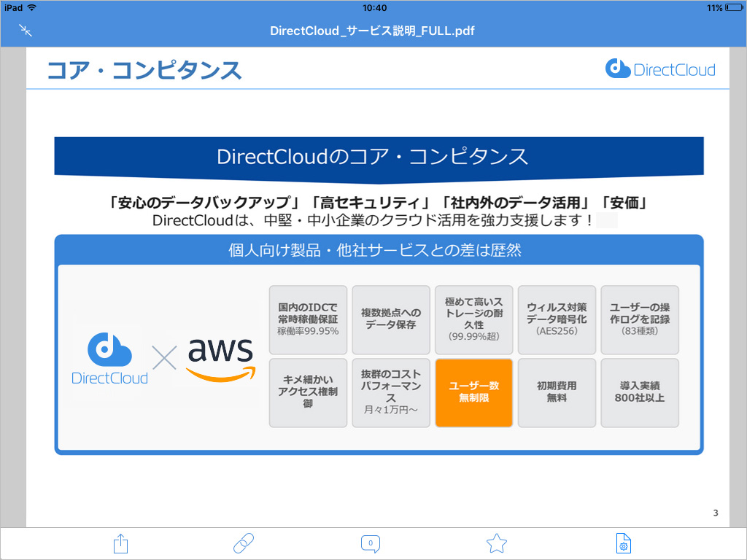This screenshot has width=747, height=560.
Task: Tap the 導入実績800社以上 tile
Action: 640,392
